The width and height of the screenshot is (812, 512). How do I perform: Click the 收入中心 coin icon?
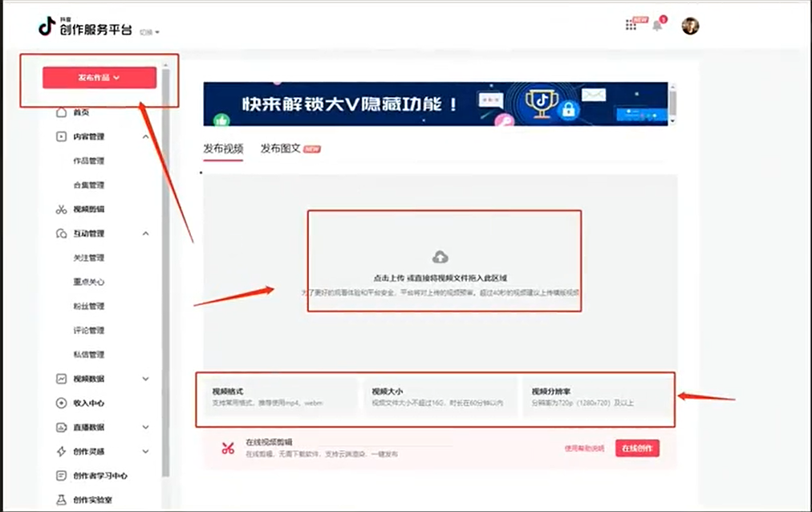click(61, 403)
